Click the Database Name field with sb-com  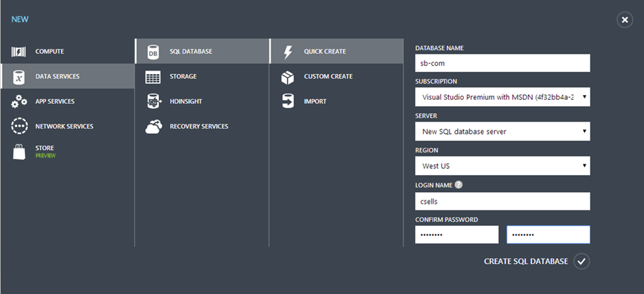[503, 63]
